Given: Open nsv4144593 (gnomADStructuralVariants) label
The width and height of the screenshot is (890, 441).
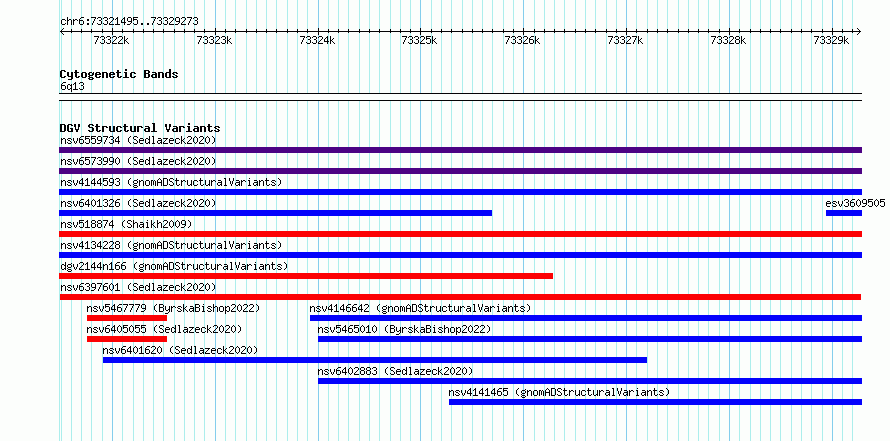Looking at the screenshot, I should [x=171, y=182].
